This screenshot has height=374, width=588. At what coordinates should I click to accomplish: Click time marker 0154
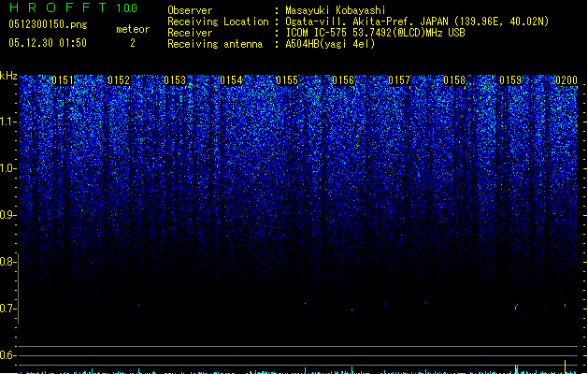click(231, 79)
